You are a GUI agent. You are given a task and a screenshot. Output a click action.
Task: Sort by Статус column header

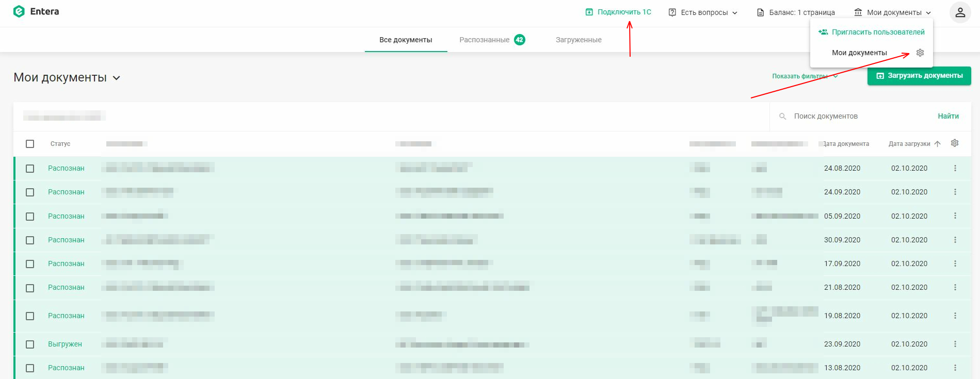pyautogui.click(x=60, y=144)
